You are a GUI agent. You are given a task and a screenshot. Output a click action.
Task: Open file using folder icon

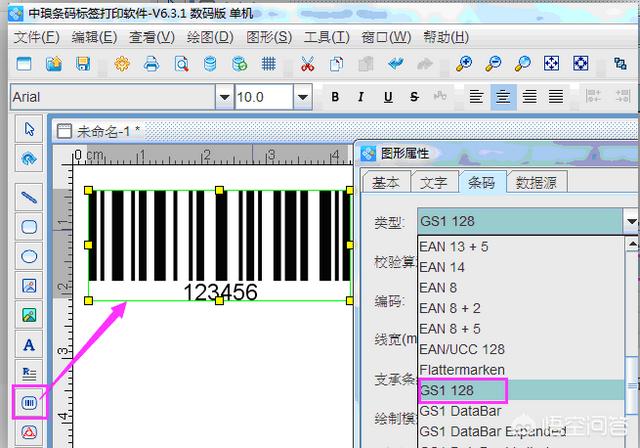click(x=53, y=64)
